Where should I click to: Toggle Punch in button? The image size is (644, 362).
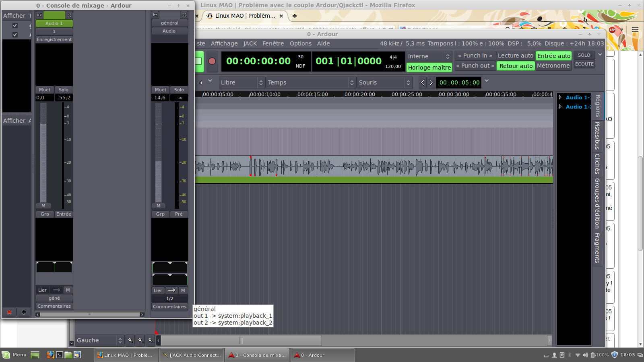click(475, 56)
